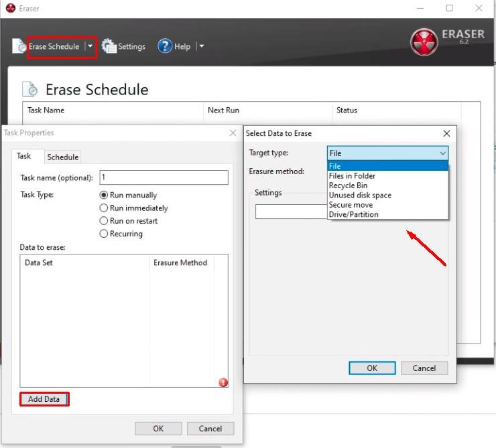This screenshot has width=496, height=448.
Task: Maximize the Eraser window
Action: 449,8
